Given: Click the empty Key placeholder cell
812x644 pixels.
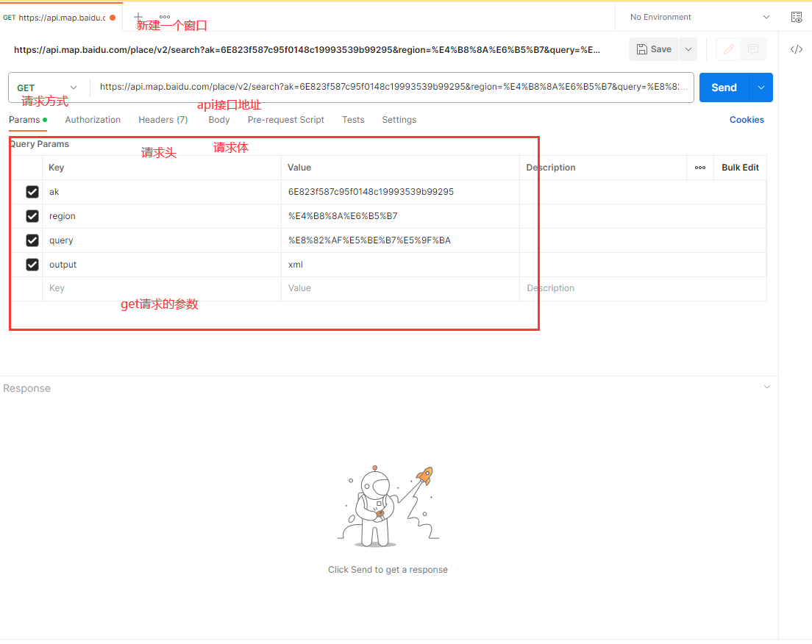Looking at the screenshot, I should pyautogui.click(x=162, y=288).
